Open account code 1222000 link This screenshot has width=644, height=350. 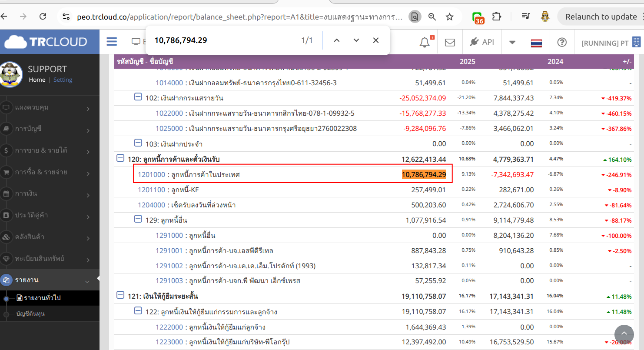(169, 327)
